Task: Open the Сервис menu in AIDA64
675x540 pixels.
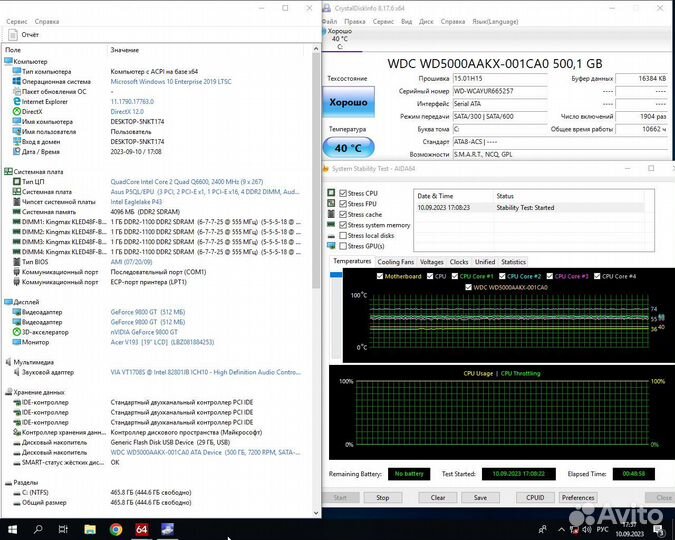Action: (x=12, y=21)
